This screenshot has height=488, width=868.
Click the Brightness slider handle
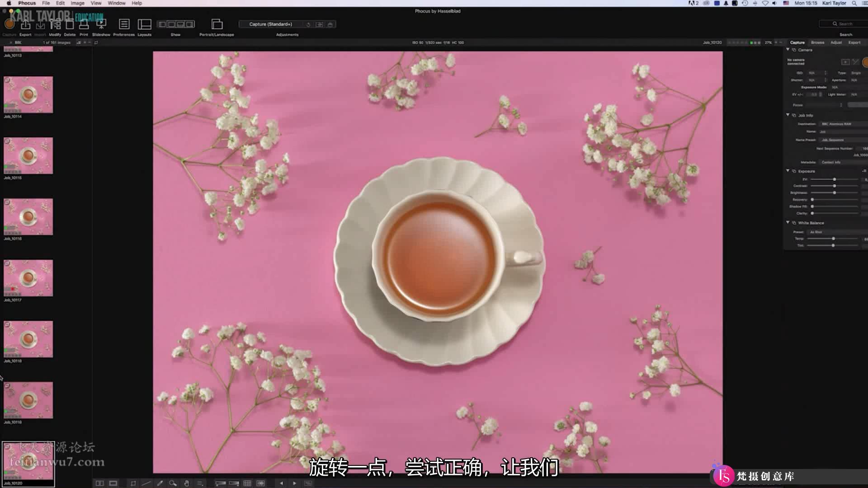835,193
